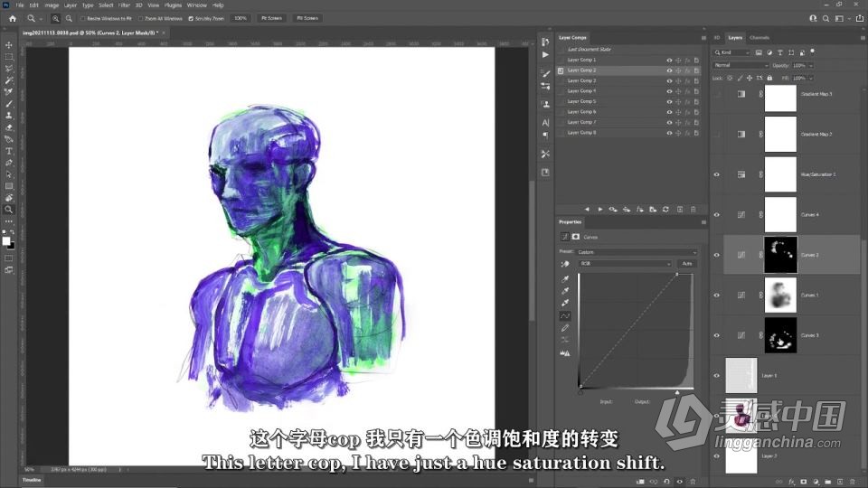
Task: Open the Paragraph panel icon
Action: pos(545,135)
